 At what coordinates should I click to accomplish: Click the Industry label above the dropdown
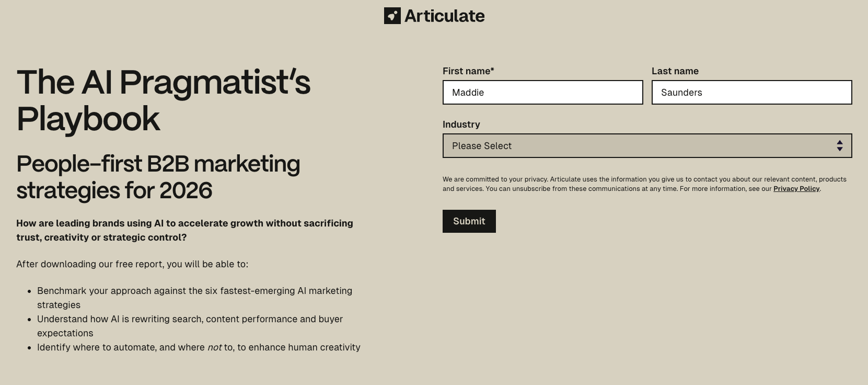[461, 124]
